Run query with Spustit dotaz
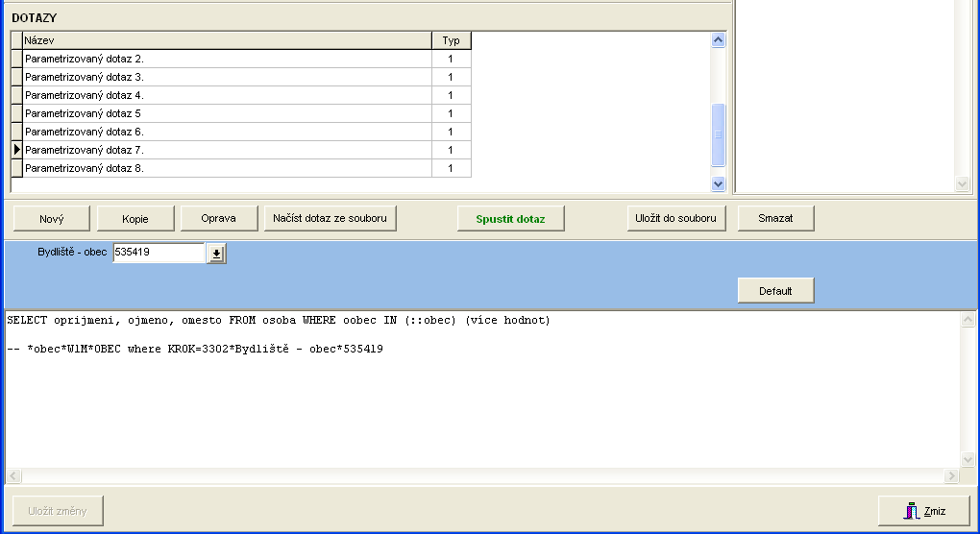This screenshot has height=534, width=980. [x=510, y=219]
